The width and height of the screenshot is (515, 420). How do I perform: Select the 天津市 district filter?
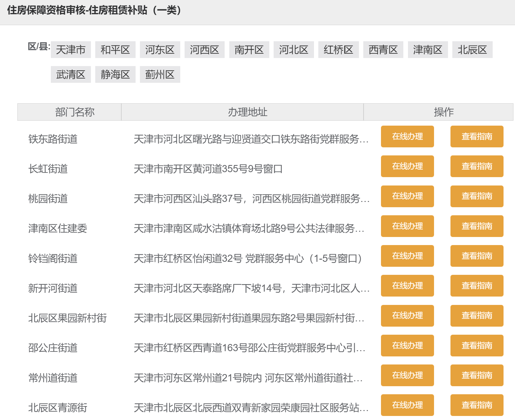(71, 50)
